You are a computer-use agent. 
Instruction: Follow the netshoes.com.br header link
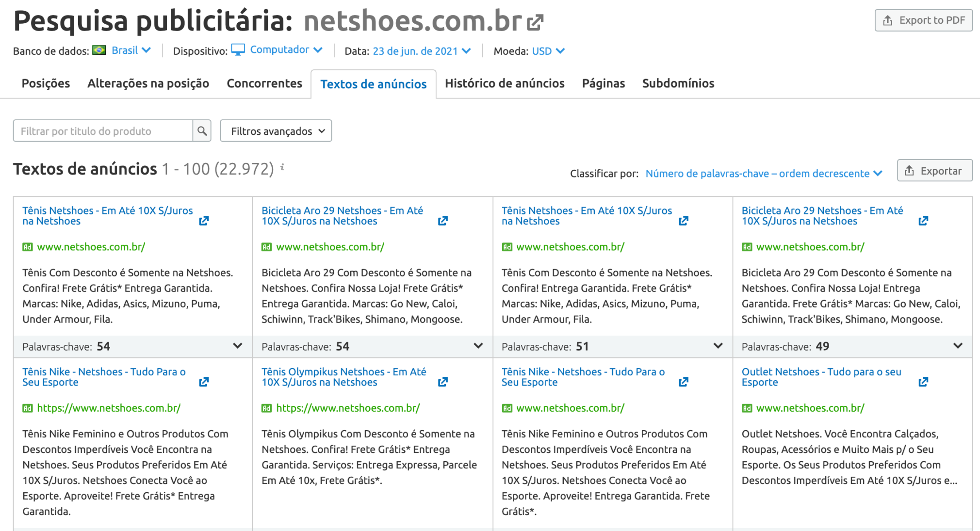pyautogui.click(x=412, y=21)
